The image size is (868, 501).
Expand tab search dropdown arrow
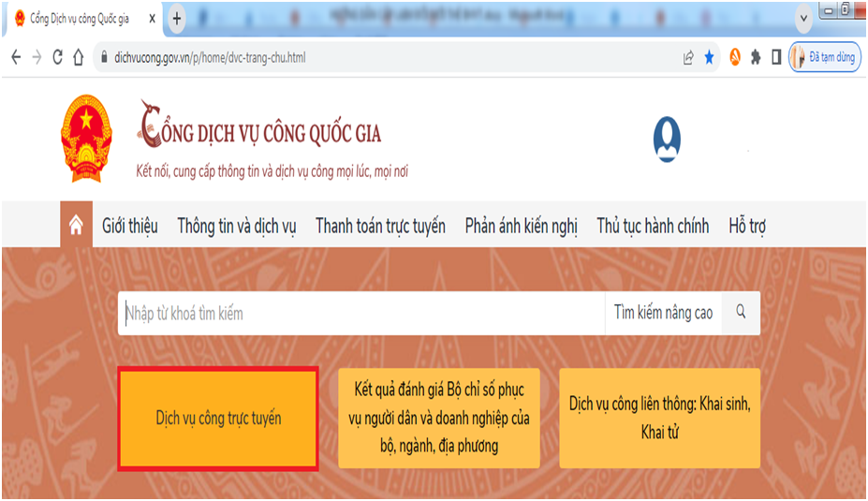point(803,19)
